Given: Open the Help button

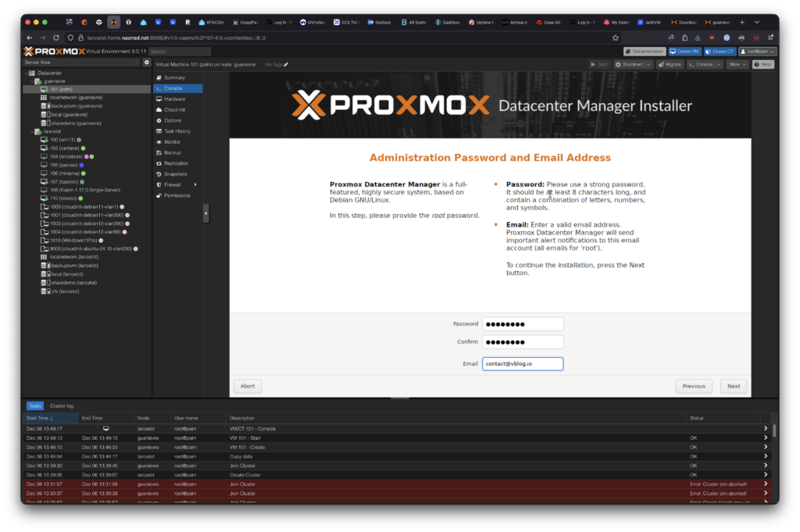Looking at the screenshot, I should [762, 64].
